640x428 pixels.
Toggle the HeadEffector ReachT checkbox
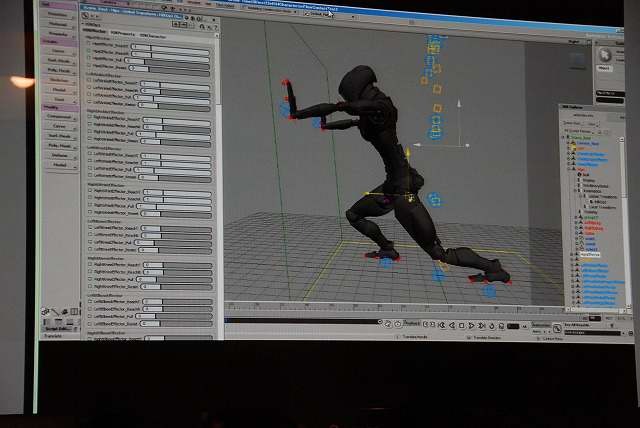click(x=89, y=43)
